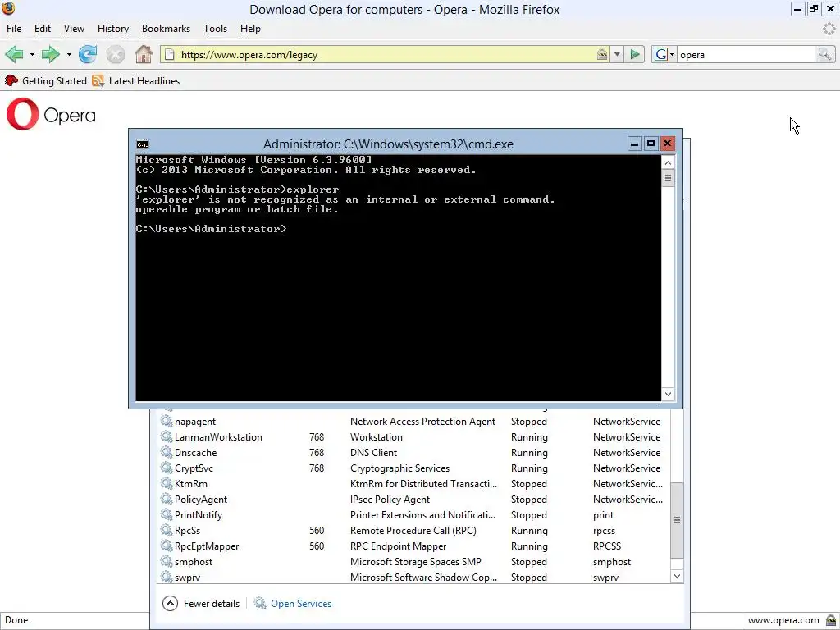This screenshot has width=840, height=630.
Task: Click the lock icon inside the address bar
Action: [602, 54]
